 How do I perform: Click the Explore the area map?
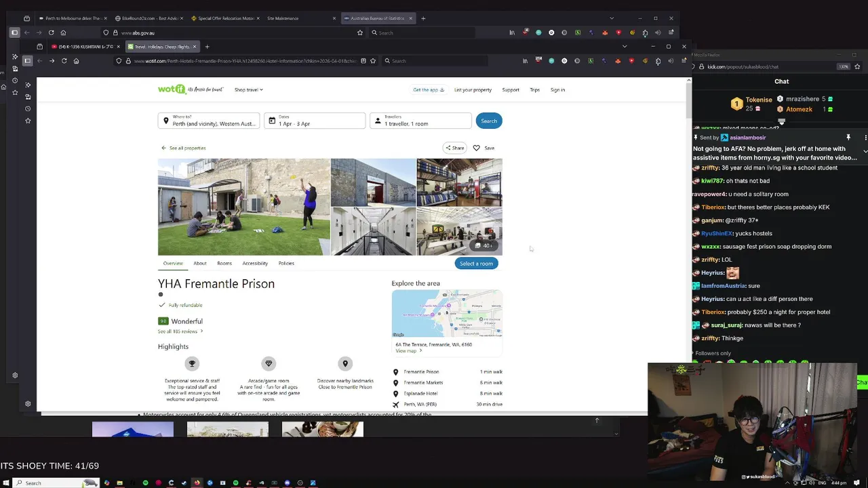[447, 313]
